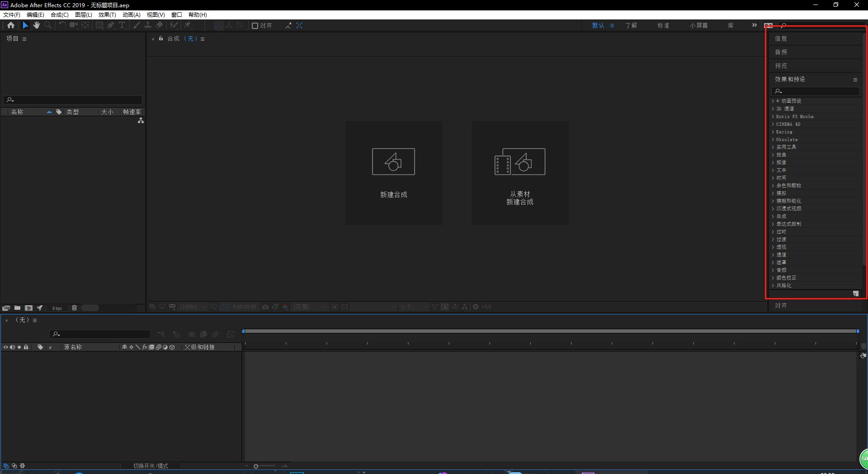The width and height of the screenshot is (868, 474).
Task: Click the timeline zoom slider handle
Action: (x=256, y=466)
